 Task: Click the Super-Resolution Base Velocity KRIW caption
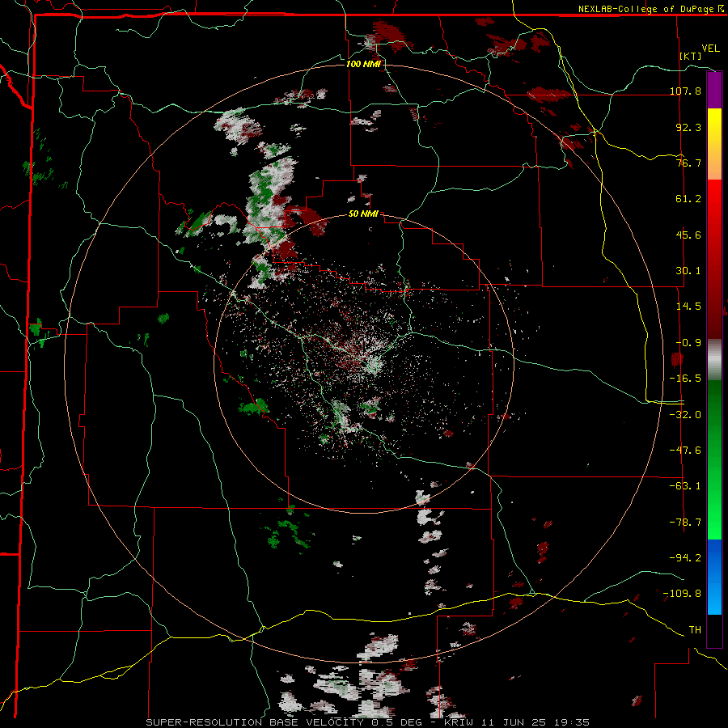368,722
